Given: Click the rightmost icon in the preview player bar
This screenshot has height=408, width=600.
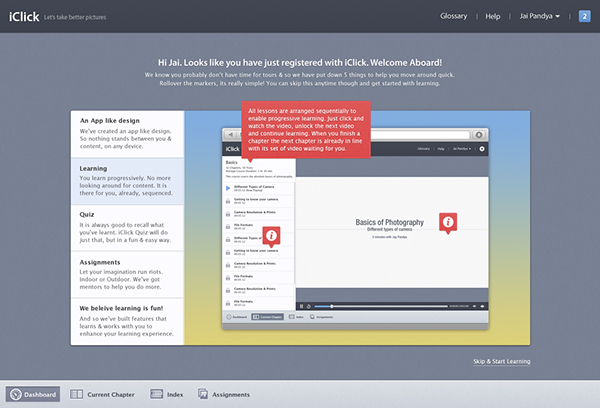Looking at the screenshot, I should [x=482, y=306].
